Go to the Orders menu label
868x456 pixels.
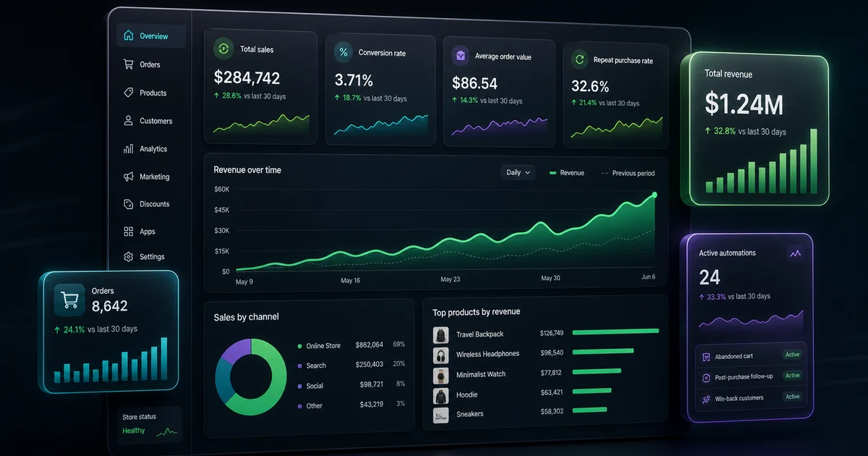tap(150, 64)
